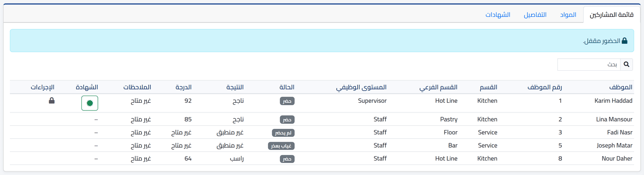Select the قائمة المشاركين tab
644x175 pixels.
click(611, 14)
